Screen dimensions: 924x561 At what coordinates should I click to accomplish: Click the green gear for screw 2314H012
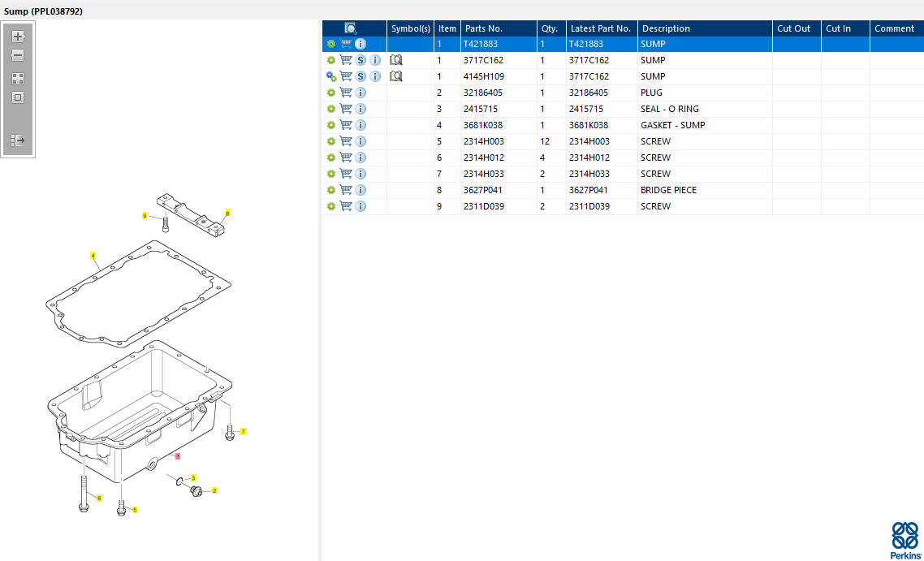[331, 158]
